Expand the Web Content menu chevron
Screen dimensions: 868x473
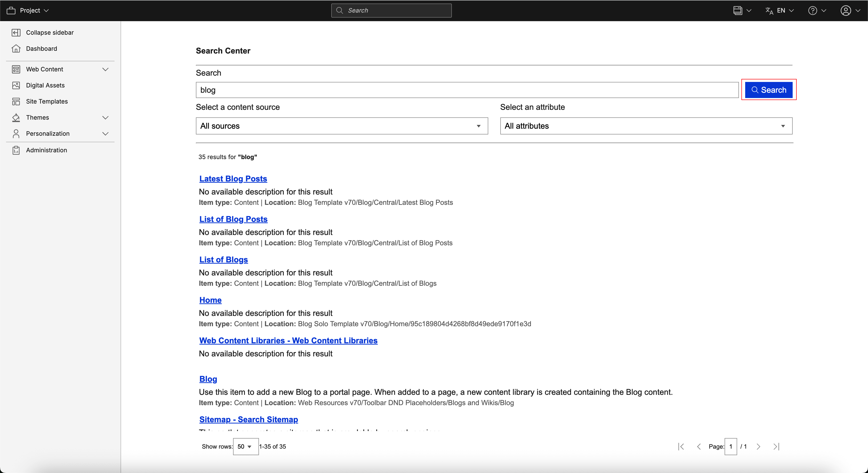point(105,69)
